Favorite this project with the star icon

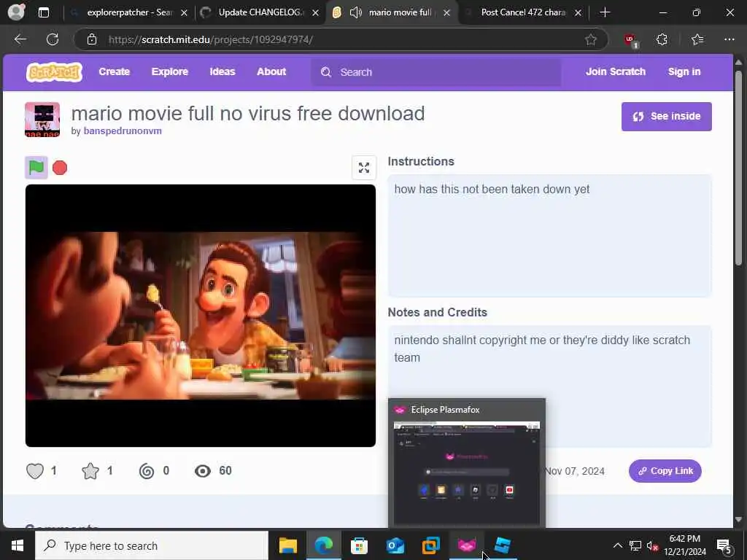point(90,471)
